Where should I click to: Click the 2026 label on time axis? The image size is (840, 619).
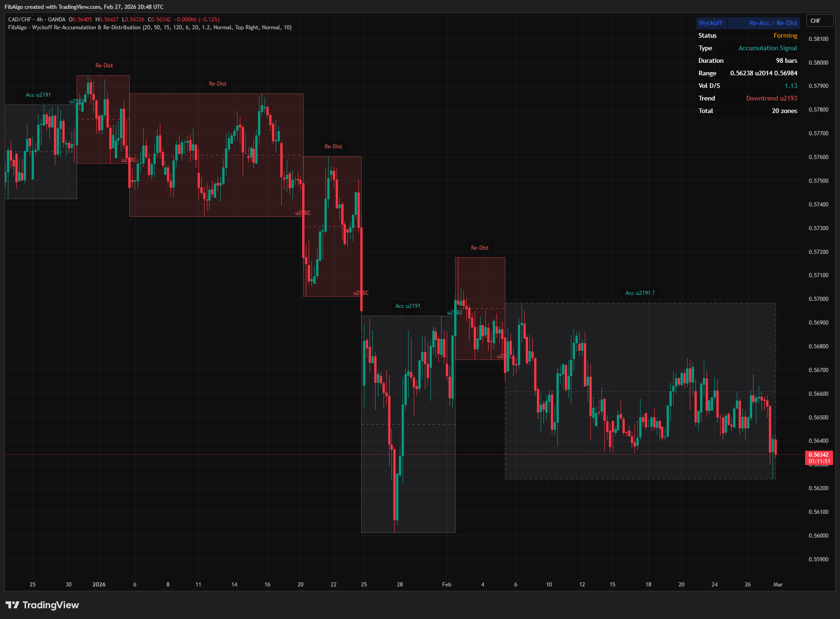[x=99, y=585]
